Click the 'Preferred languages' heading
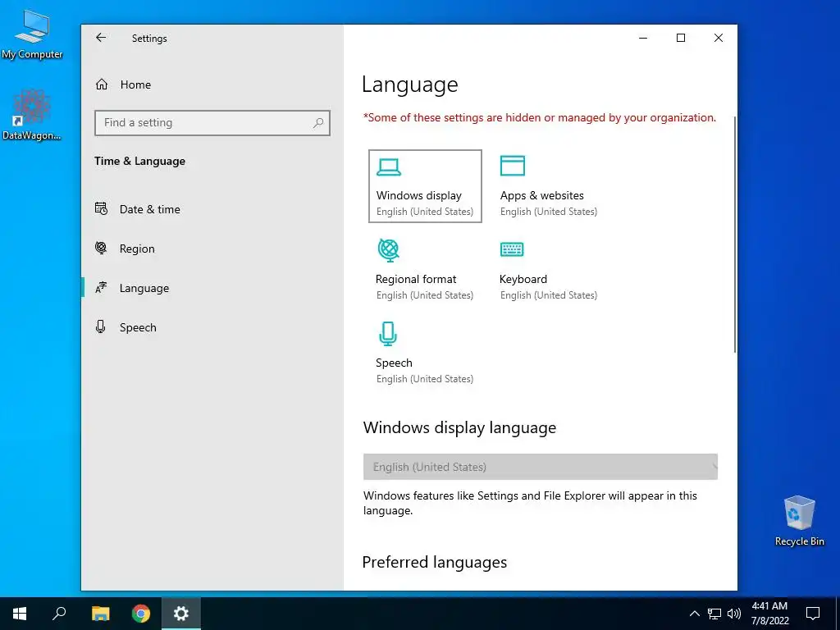 click(x=435, y=562)
